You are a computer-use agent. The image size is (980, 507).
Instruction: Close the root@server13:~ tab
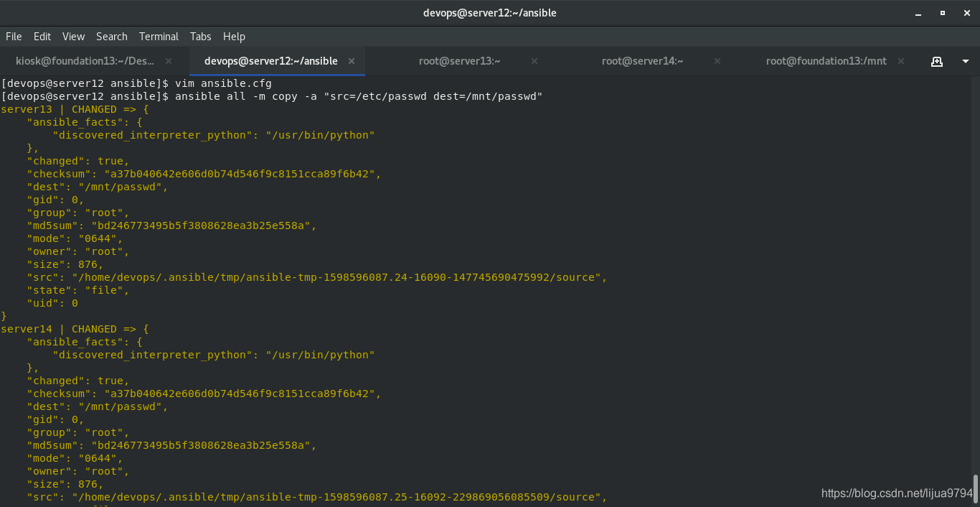534,61
